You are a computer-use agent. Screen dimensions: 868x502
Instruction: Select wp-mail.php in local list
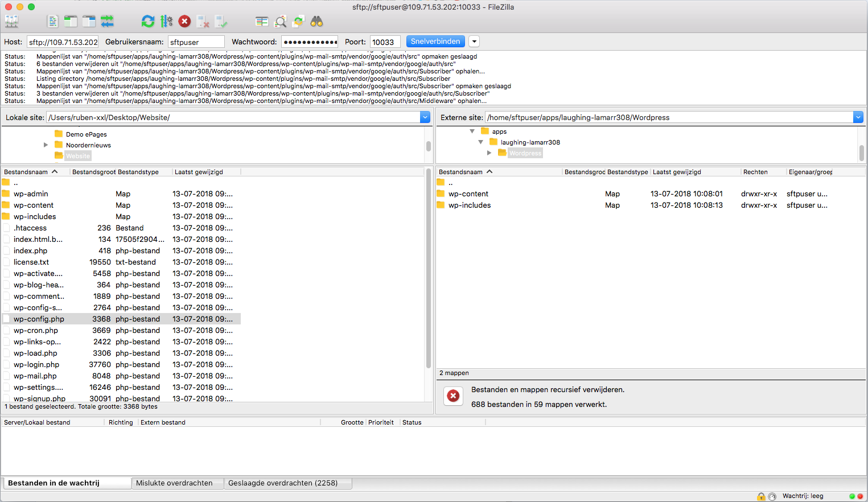(121, 376)
